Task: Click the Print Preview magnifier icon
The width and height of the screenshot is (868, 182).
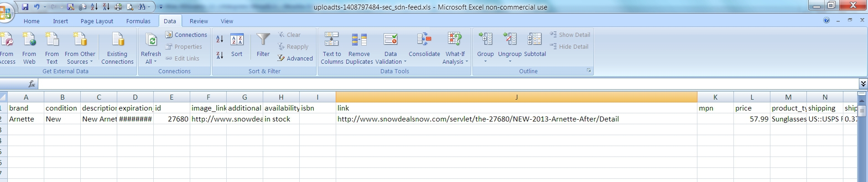Action: (x=130, y=7)
